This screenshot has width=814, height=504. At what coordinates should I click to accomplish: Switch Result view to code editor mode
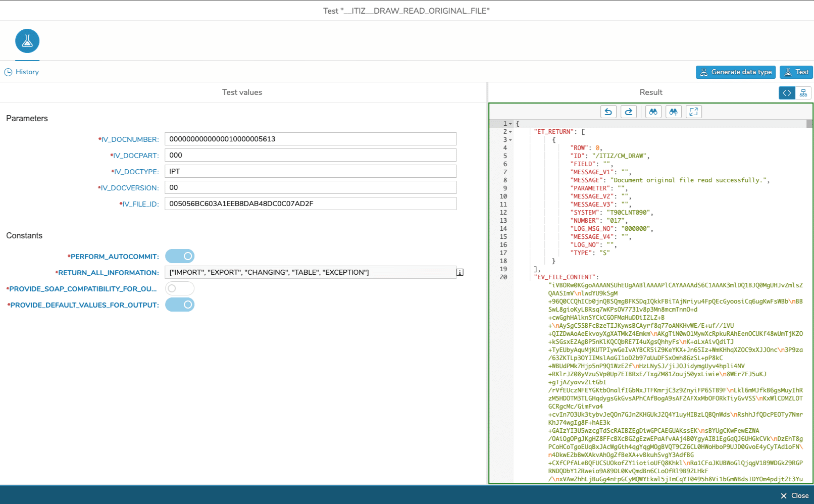[x=786, y=93]
